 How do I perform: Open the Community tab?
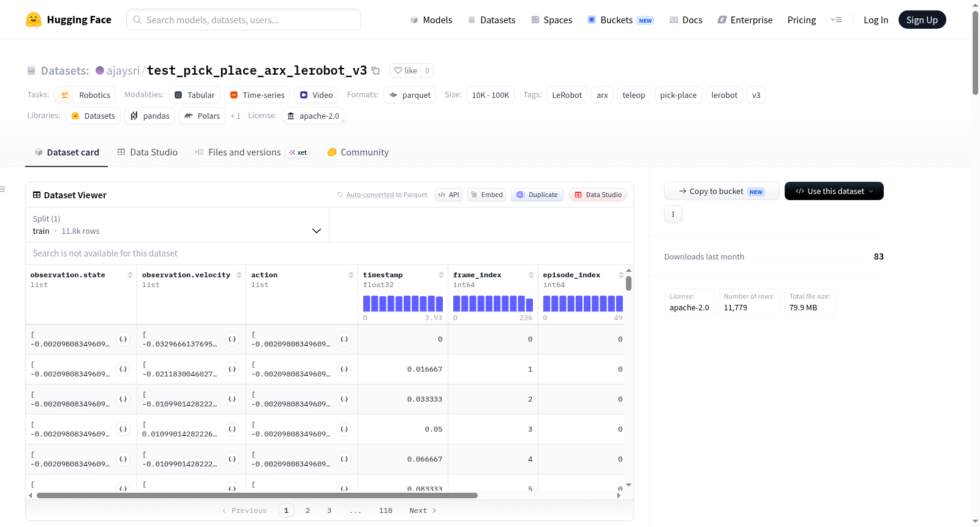click(x=358, y=152)
